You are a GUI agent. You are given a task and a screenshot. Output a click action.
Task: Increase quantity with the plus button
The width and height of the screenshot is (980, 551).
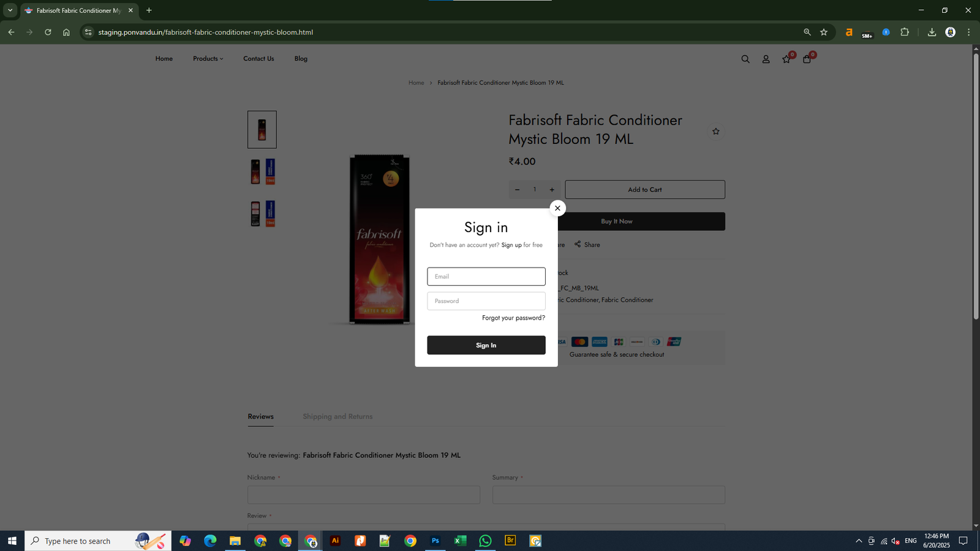click(x=552, y=190)
